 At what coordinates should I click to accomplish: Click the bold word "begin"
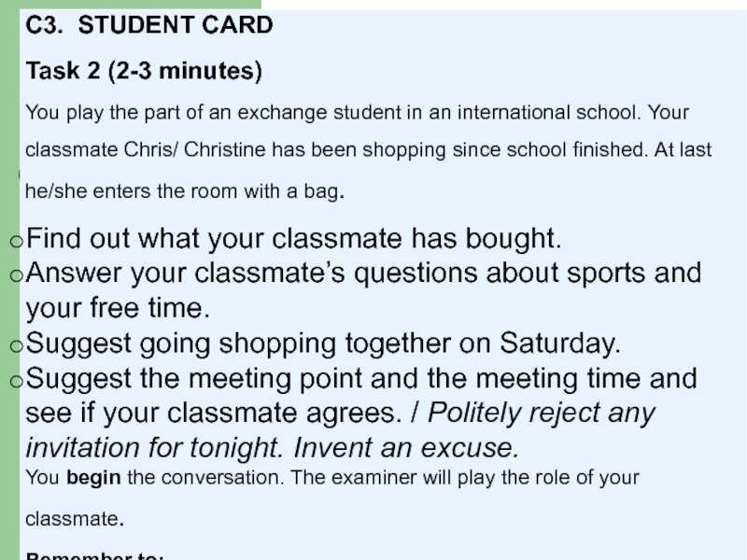(93, 478)
